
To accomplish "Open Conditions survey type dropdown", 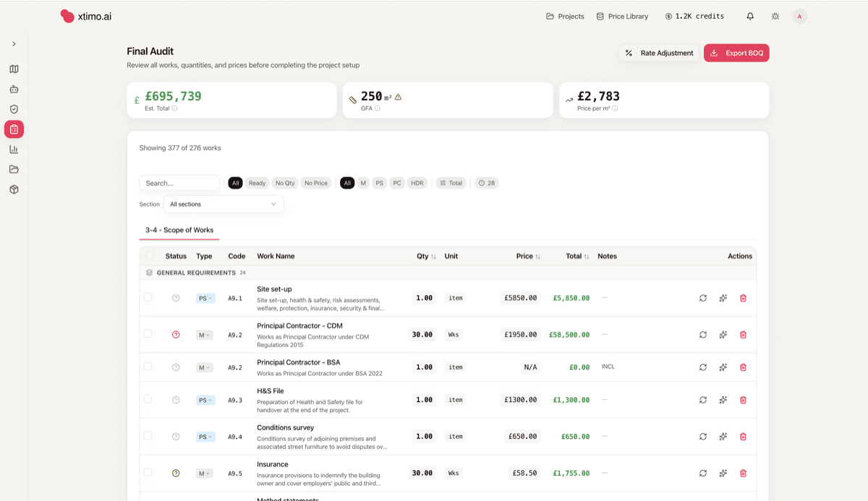I will click(x=205, y=437).
